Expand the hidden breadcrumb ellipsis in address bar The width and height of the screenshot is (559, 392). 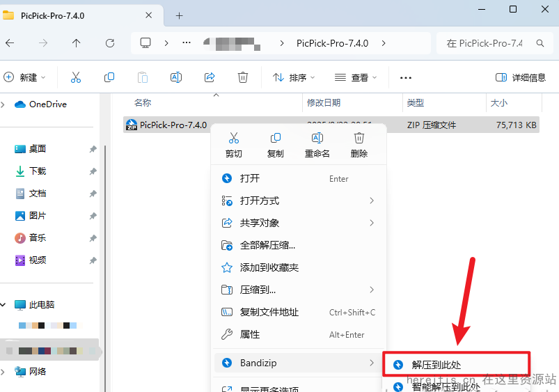pos(187,42)
